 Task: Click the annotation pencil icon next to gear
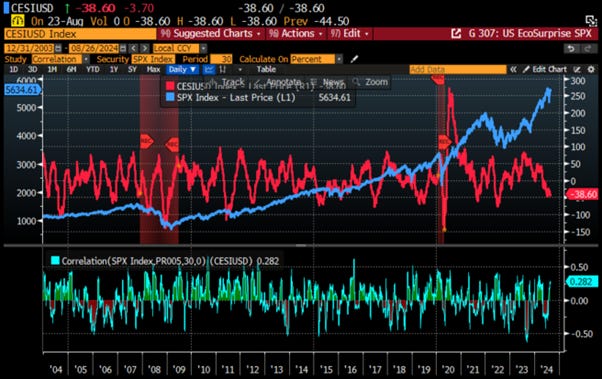click(x=577, y=70)
